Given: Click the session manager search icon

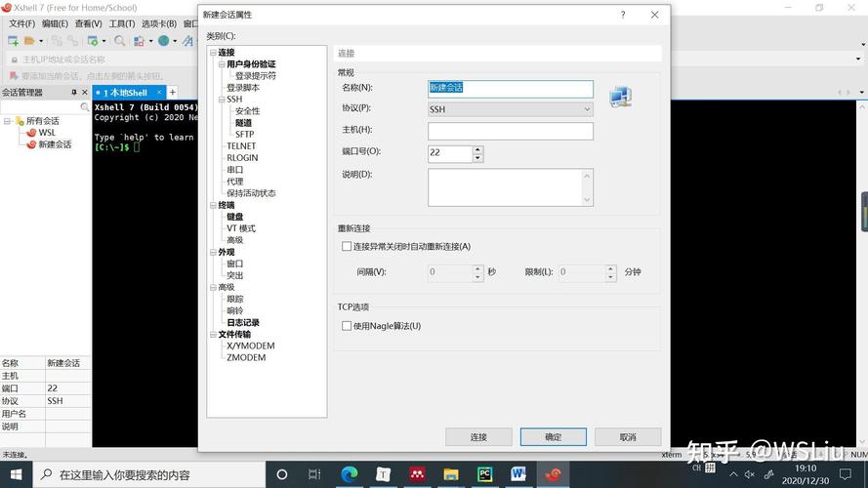Looking at the screenshot, I should (84, 106).
